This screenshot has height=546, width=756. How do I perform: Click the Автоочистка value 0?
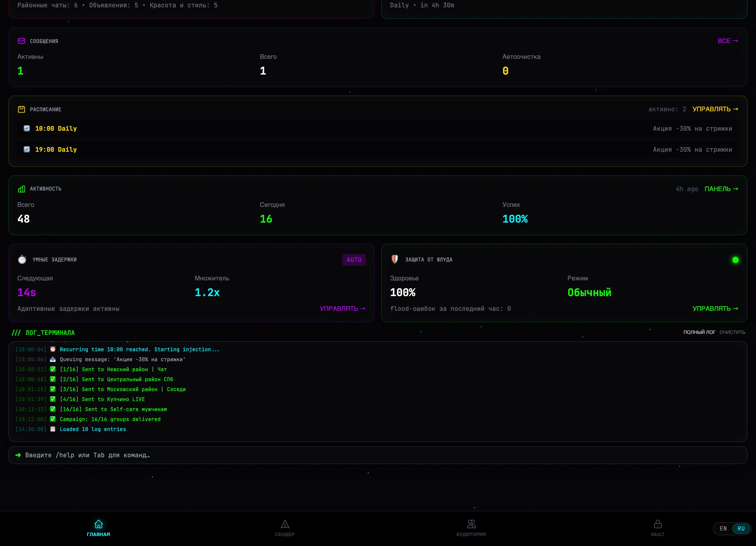(505, 71)
